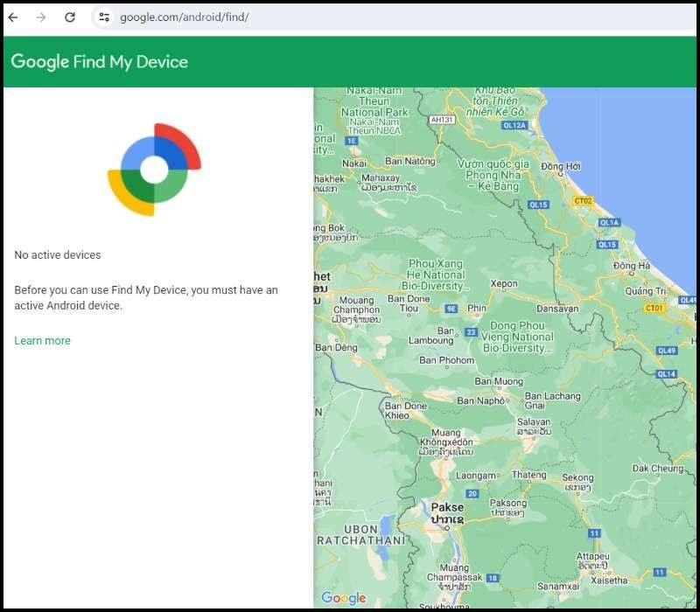This screenshot has width=700, height=612.
Task: Click the CT01 highway shield
Action: (654, 308)
